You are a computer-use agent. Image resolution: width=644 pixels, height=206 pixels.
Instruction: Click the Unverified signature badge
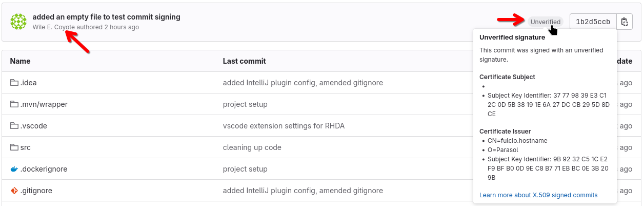(x=545, y=22)
